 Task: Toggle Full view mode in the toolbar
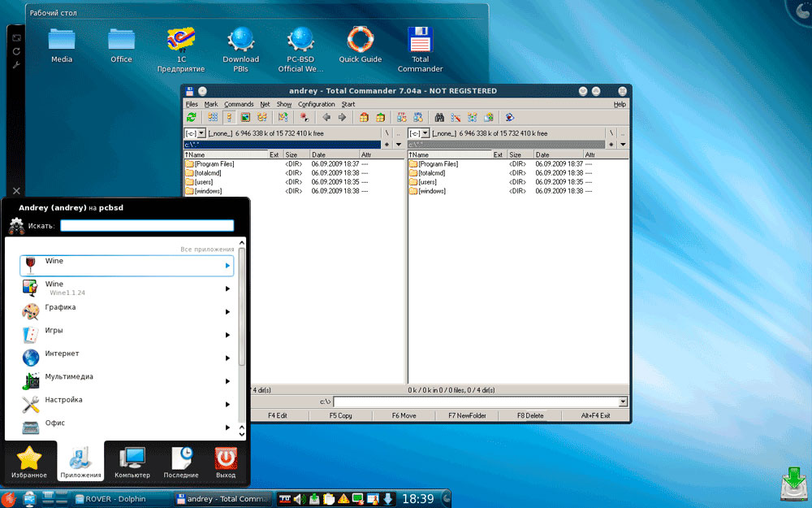[228, 117]
